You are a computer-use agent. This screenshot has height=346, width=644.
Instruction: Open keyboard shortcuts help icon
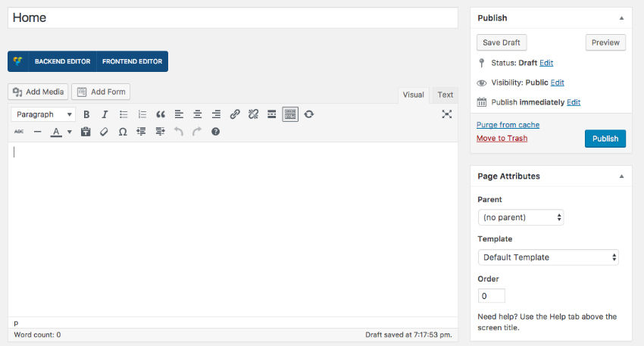coord(216,132)
